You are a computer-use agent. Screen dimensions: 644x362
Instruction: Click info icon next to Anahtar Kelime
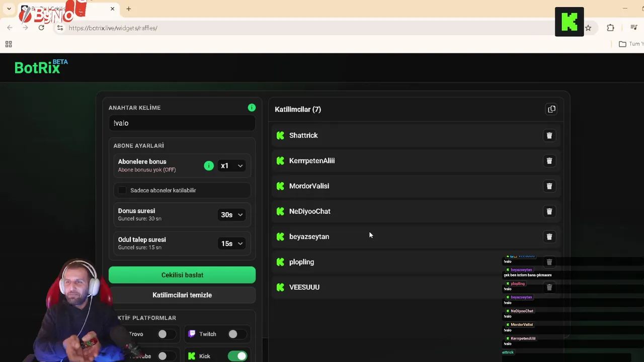(252, 108)
